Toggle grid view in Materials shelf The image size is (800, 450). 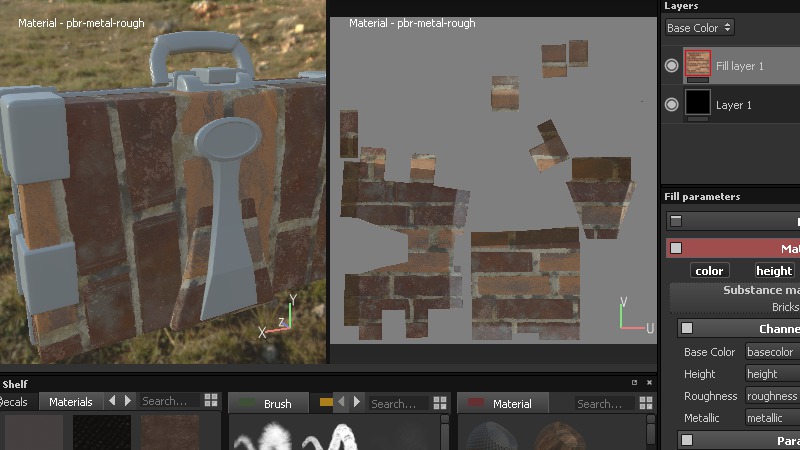[211, 400]
